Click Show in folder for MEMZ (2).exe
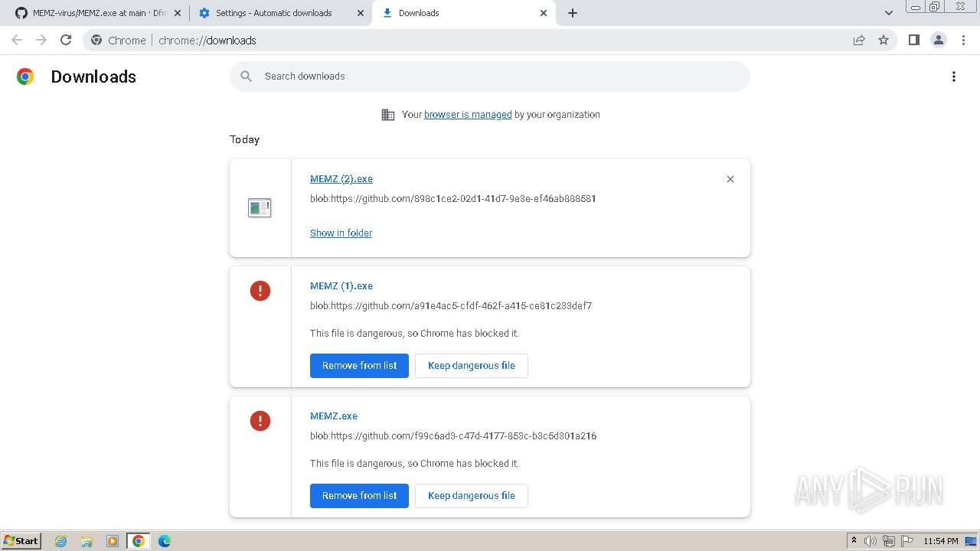The image size is (980, 551). (341, 233)
